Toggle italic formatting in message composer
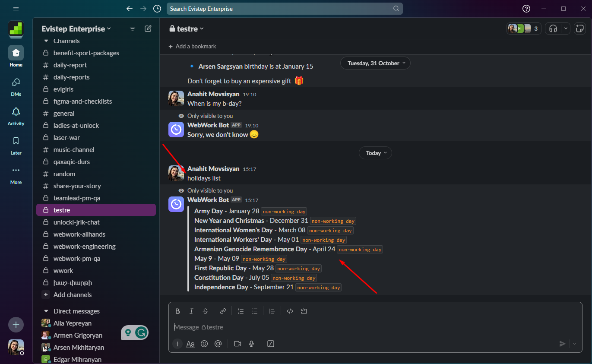 click(191, 311)
